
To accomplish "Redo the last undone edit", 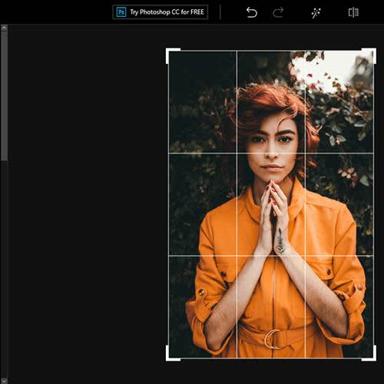I will [278, 13].
